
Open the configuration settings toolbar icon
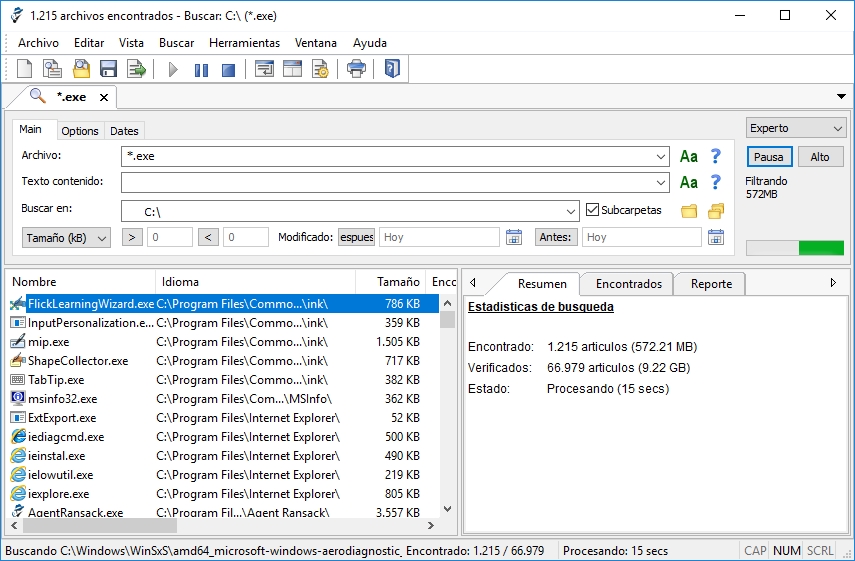(x=320, y=69)
